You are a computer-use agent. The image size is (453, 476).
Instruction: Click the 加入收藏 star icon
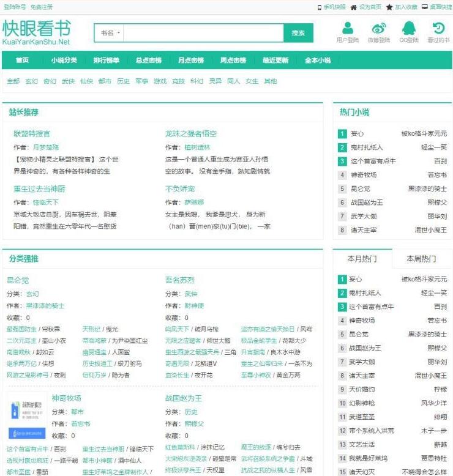click(389, 7)
